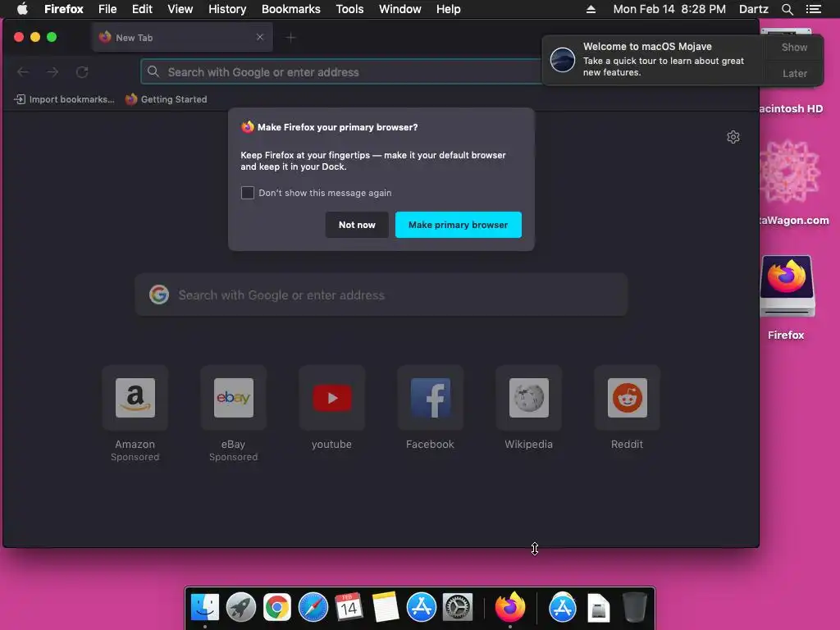Open System Preferences in the Dock
This screenshot has height=630, width=840.
(x=458, y=608)
